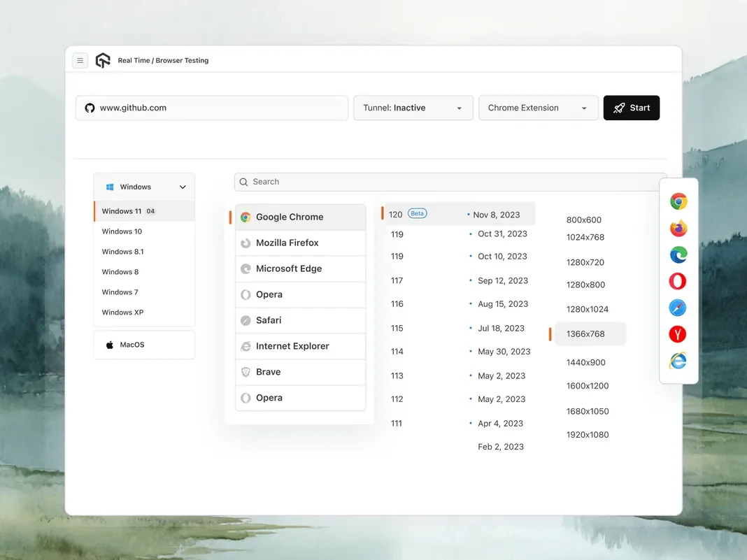
Task: Collapse the Windows OS section
Action: [x=144, y=187]
